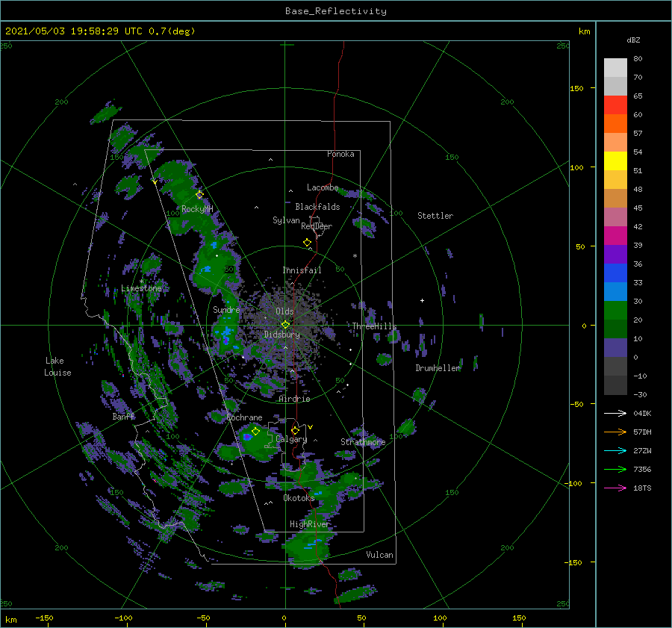Click the Ponoka city label

click(x=340, y=154)
